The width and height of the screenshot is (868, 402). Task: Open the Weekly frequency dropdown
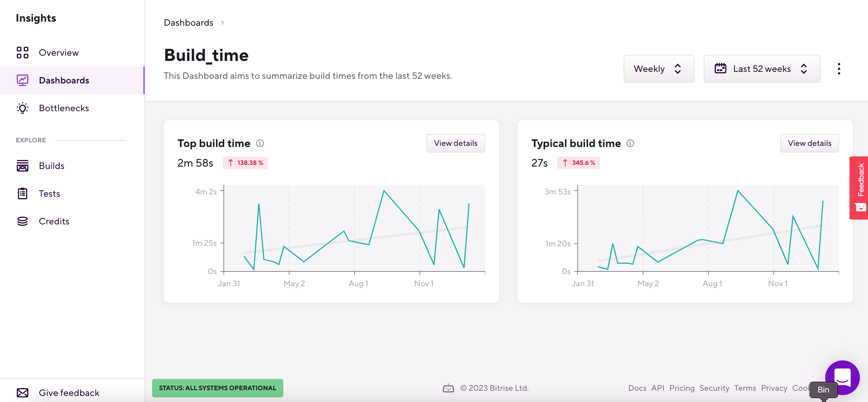[659, 68]
